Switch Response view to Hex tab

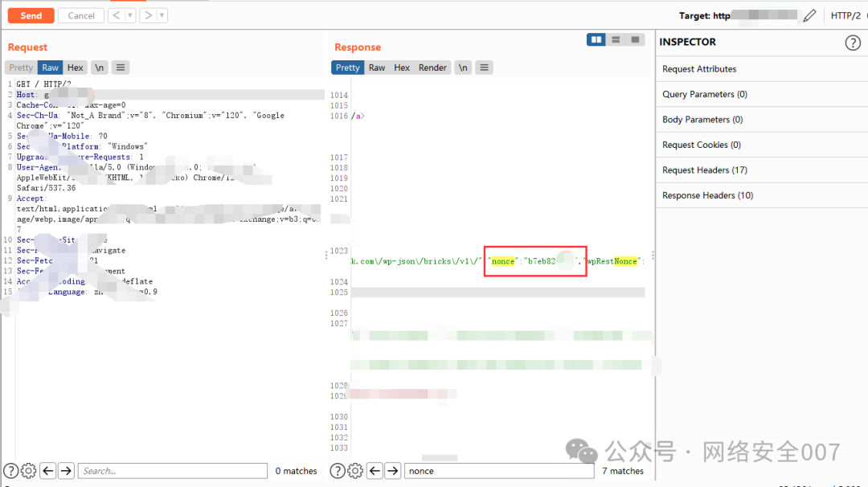click(402, 68)
